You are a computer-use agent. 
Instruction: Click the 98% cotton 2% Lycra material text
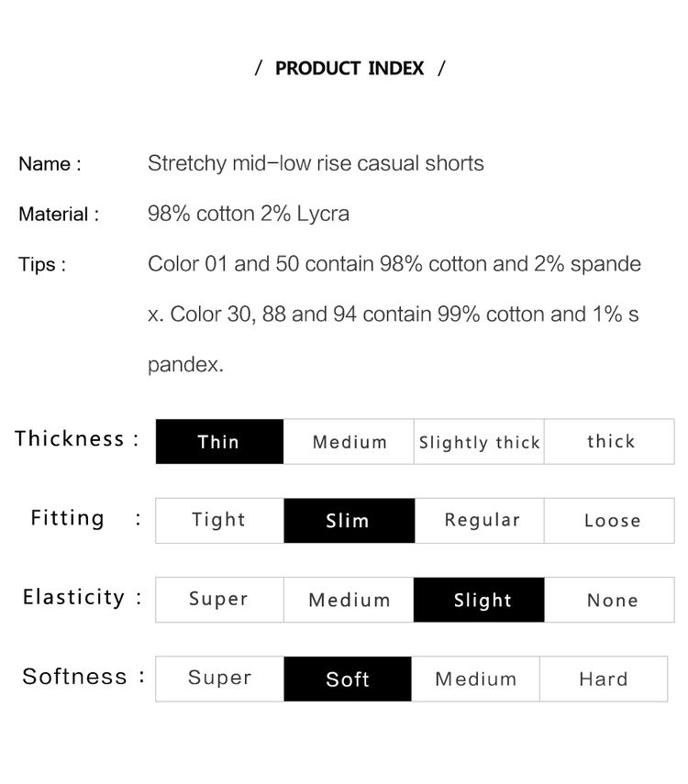click(249, 214)
